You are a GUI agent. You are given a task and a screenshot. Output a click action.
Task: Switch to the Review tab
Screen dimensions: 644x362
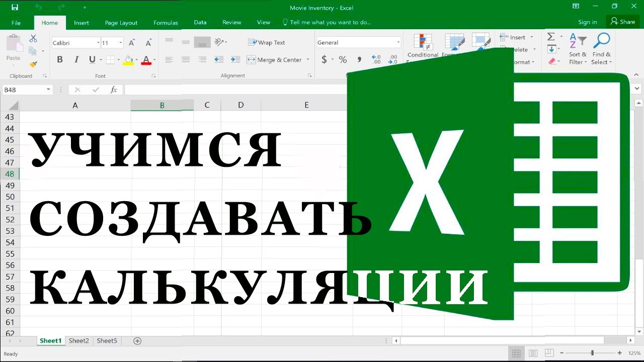pos(231,23)
